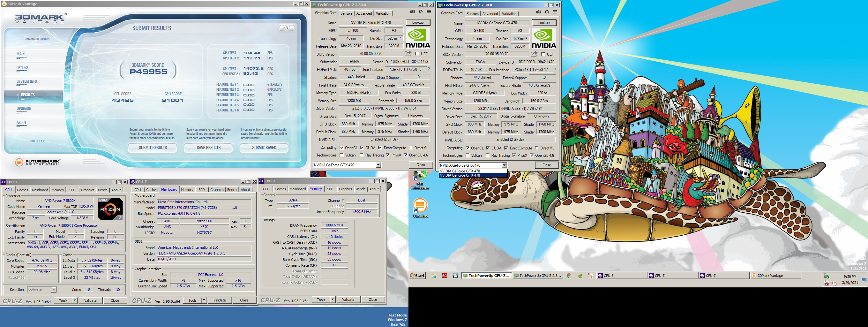
Task: Select the unhighlighted GTX 470 entry in dropdown list
Action: point(473,171)
